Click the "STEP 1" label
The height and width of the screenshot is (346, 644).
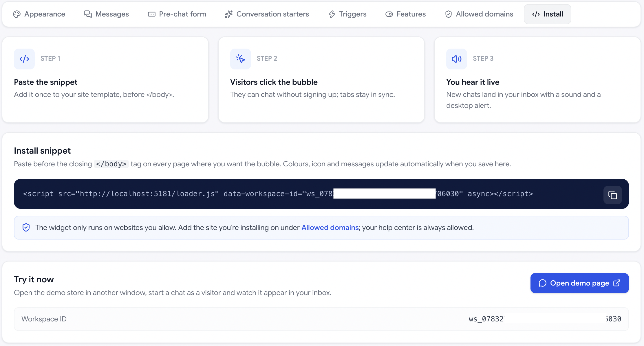pyautogui.click(x=50, y=58)
